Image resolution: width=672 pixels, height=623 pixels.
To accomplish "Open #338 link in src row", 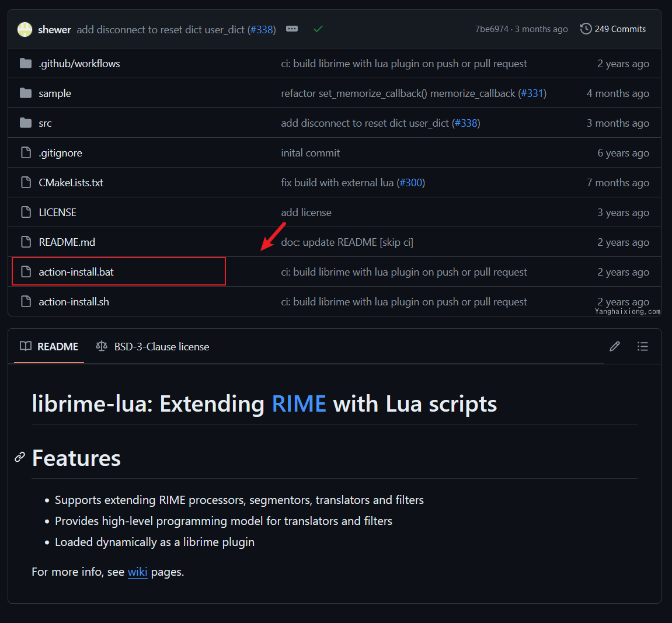I will click(x=466, y=123).
